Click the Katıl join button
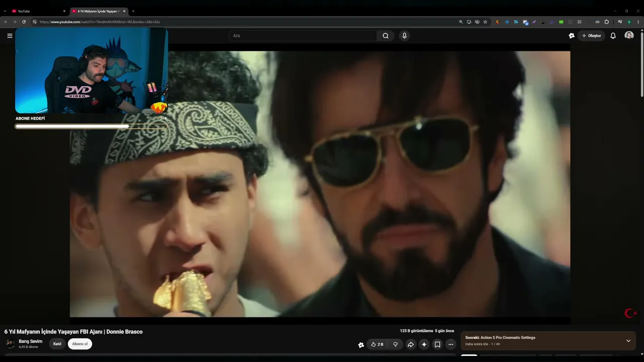The image size is (644, 362). click(57, 344)
